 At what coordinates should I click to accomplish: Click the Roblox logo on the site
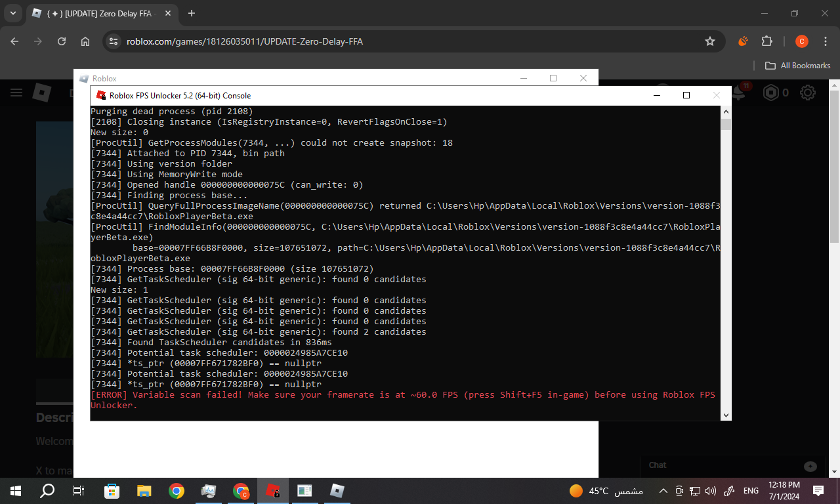[41, 93]
